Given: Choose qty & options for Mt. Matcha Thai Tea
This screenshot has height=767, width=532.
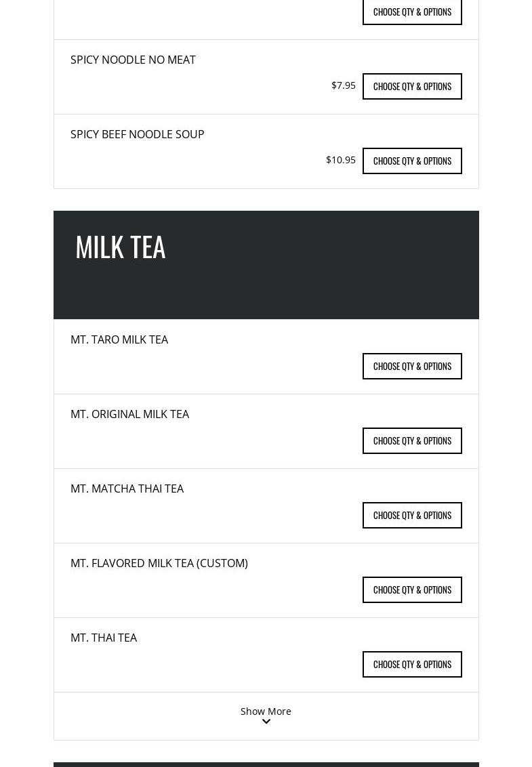Looking at the screenshot, I should (412, 516).
